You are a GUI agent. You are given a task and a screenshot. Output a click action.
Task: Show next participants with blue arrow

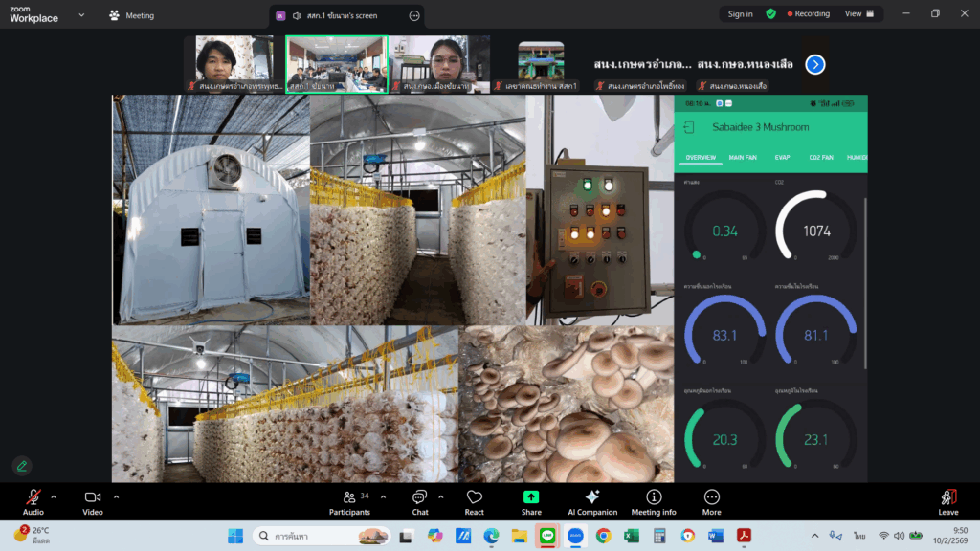(x=815, y=64)
